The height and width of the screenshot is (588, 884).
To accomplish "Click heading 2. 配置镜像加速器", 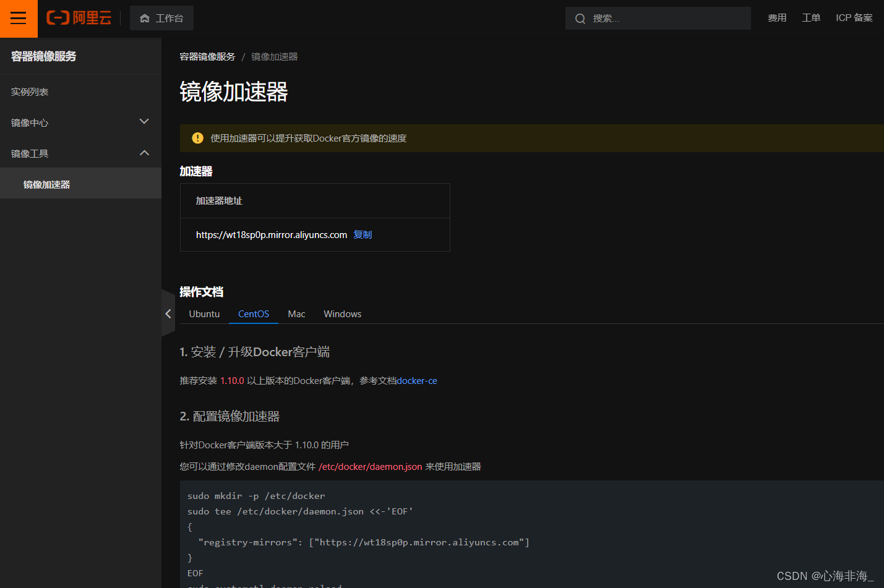I will [230, 416].
